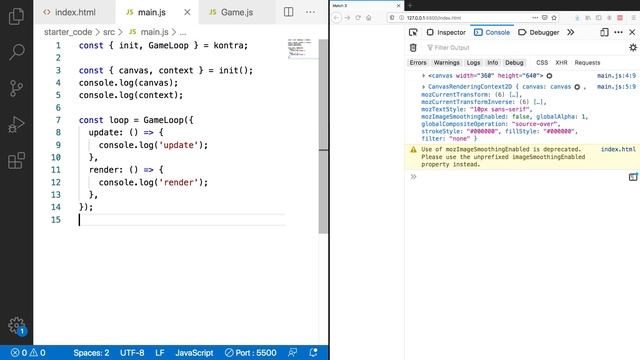Open the Search view in VS Code

coord(16,52)
